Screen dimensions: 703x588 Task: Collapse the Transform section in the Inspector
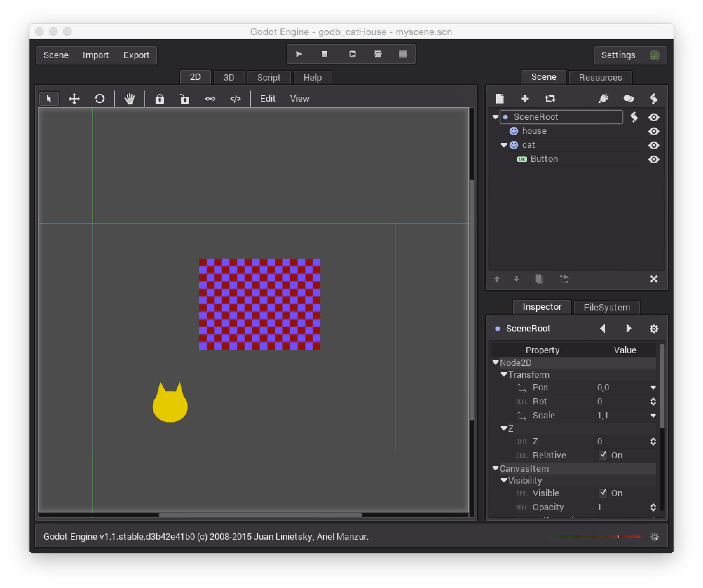click(504, 374)
